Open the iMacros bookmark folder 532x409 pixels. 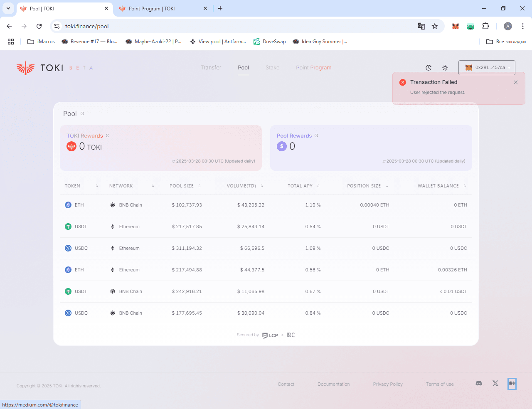41,42
